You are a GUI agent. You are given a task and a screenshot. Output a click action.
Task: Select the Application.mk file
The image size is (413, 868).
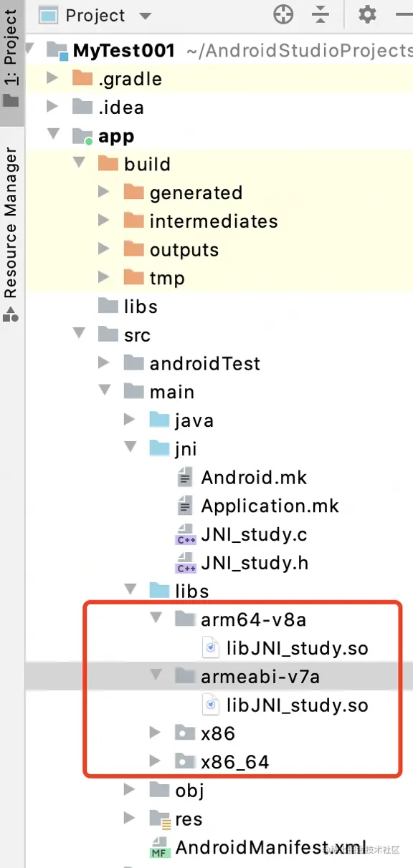click(x=259, y=506)
